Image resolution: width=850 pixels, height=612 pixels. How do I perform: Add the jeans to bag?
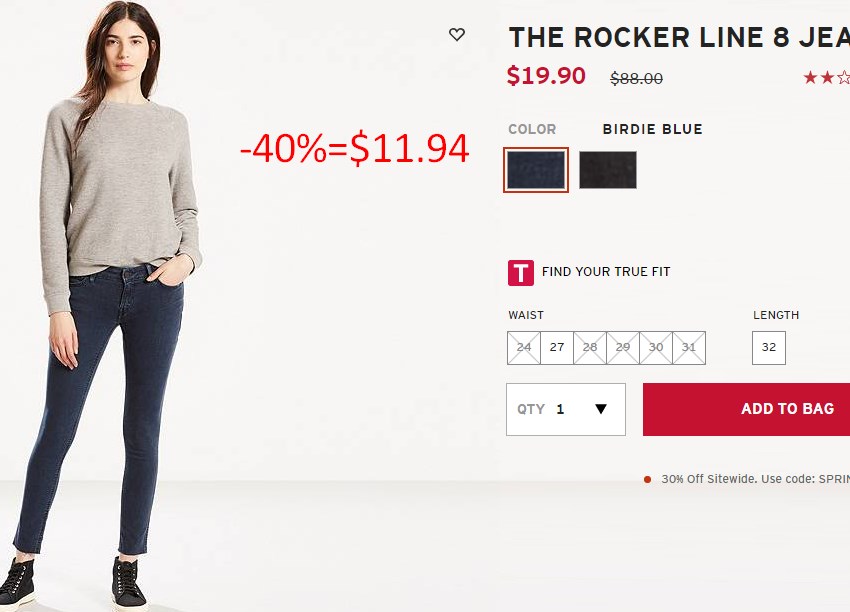[x=746, y=409]
